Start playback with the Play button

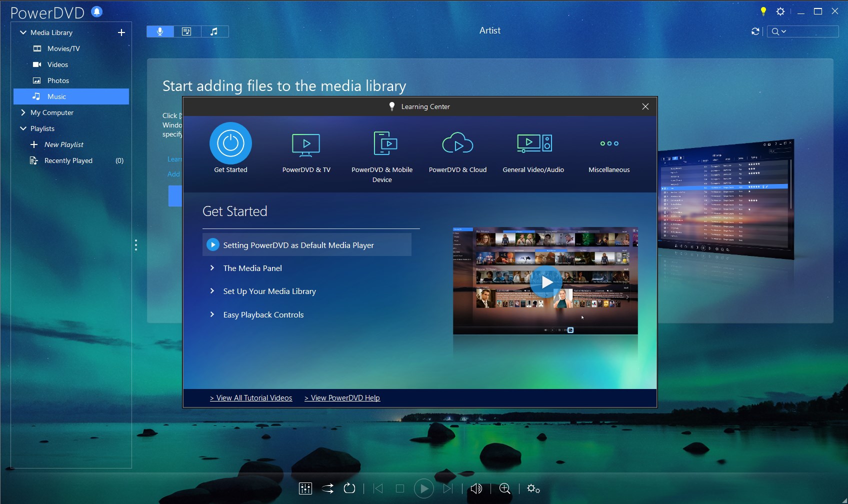tap(424, 488)
